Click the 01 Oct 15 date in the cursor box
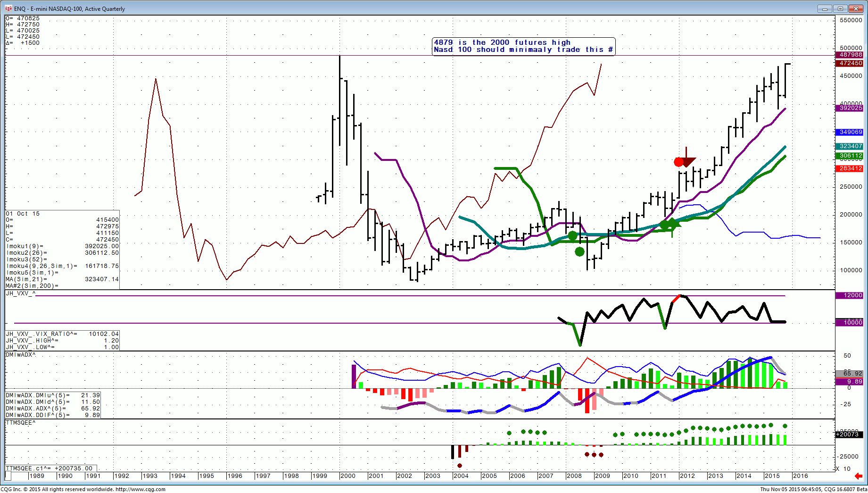The width and height of the screenshot is (868, 493). (23, 214)
